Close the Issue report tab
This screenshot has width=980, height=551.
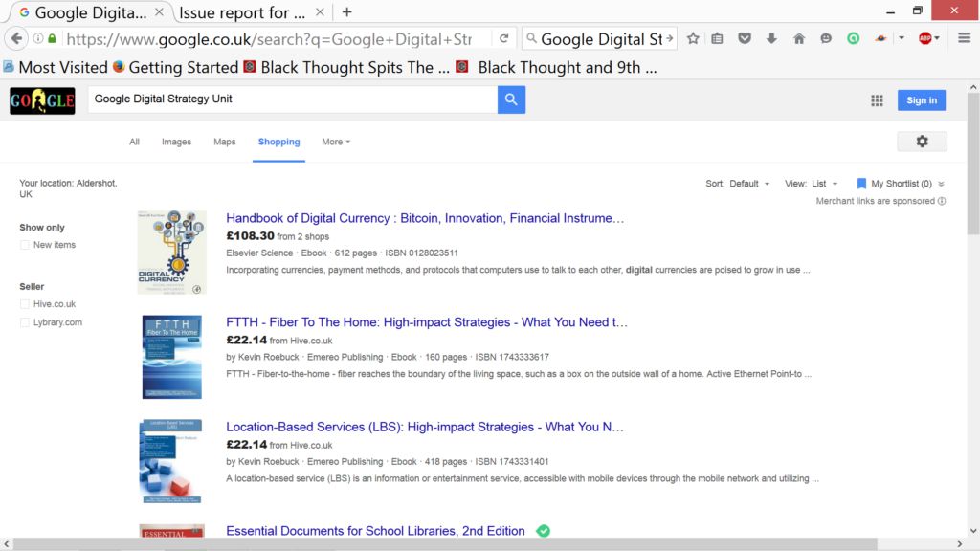pyautogui.click(x=320, y=11)
